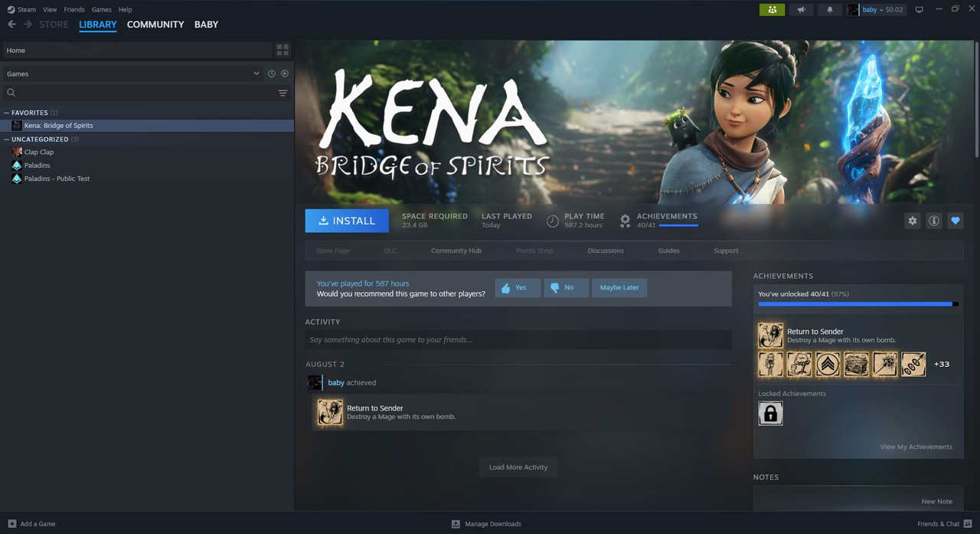Open the baby account dropdown

tap(876, 10)
